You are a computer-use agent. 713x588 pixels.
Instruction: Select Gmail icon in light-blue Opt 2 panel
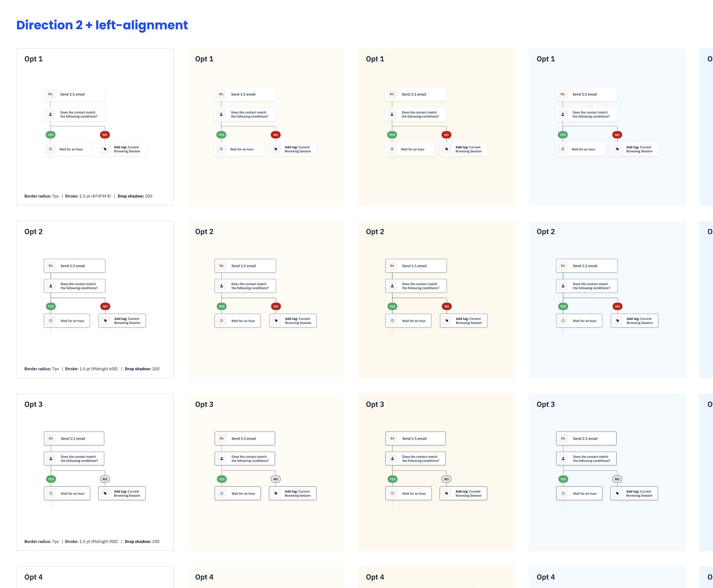(563, 266)
